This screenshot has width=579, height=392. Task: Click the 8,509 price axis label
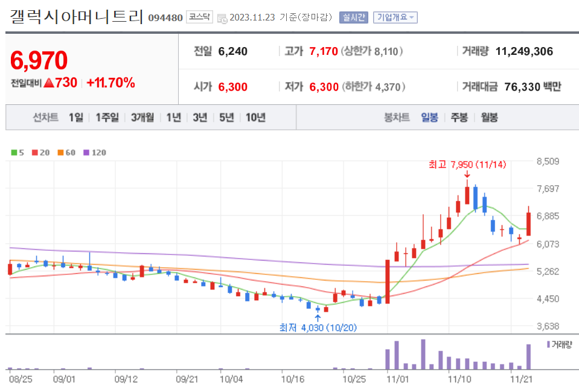[548, 161]
